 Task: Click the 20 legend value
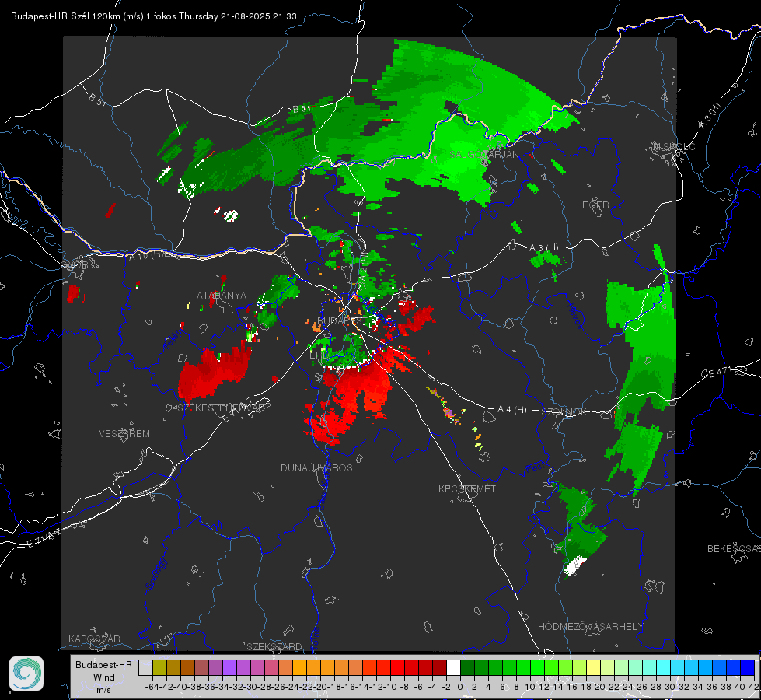600,687
